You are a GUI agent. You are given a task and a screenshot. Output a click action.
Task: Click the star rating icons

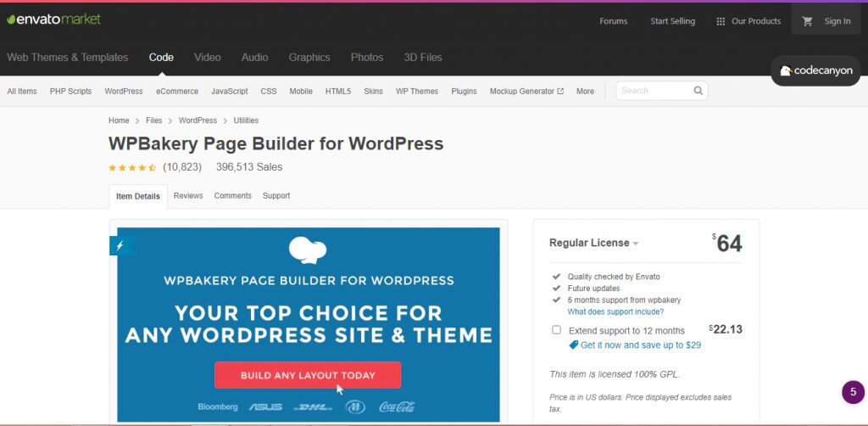coord(132,167)
